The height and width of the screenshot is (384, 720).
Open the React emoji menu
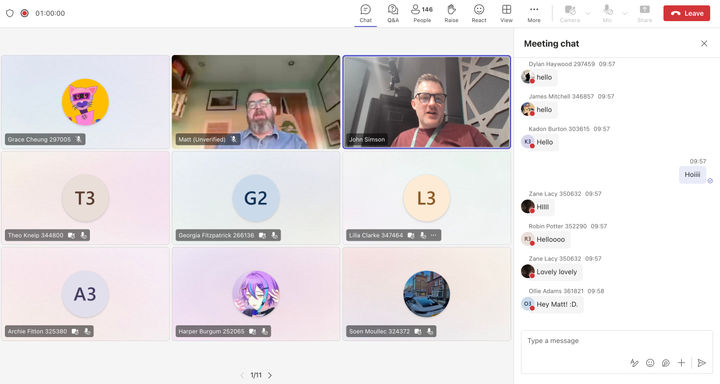tap(479, 13)
